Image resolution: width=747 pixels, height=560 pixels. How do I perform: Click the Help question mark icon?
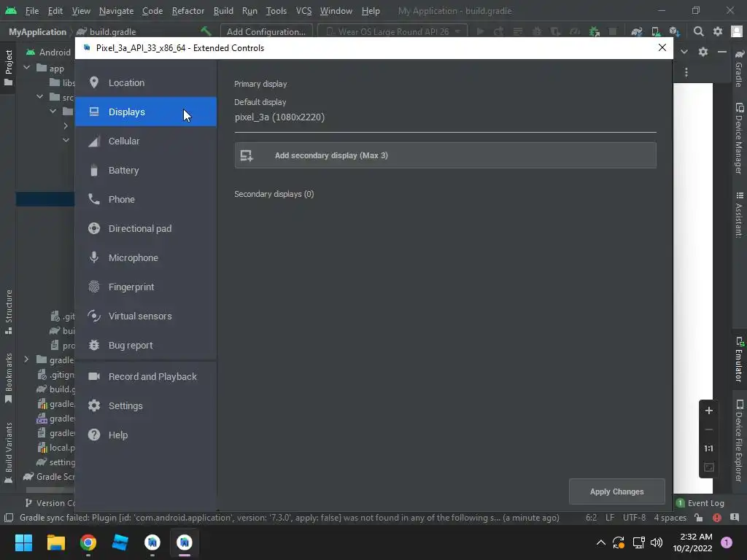94,435
